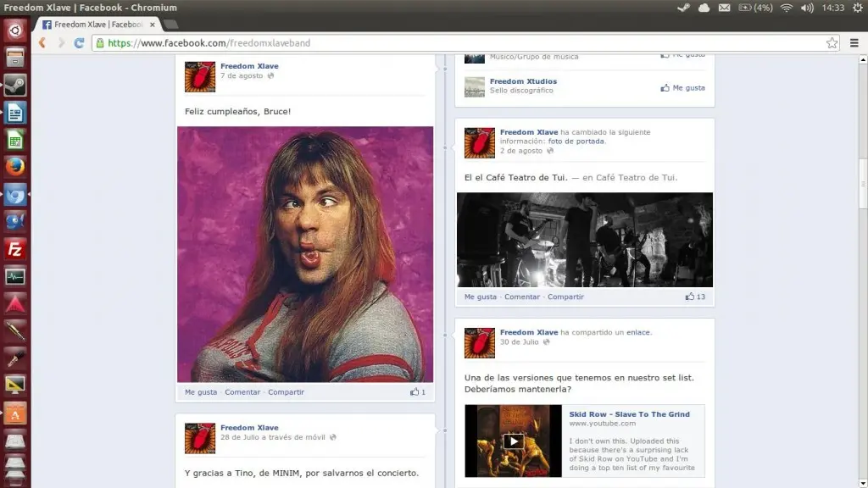Open the Files manager launcher icon

click(15, 58)
